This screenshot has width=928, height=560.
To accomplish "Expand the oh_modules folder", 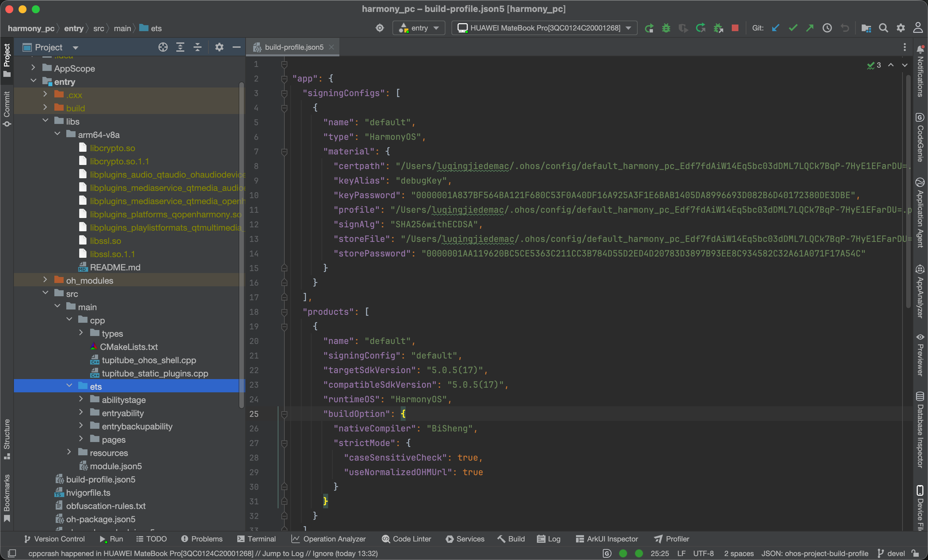I will 45,280.
